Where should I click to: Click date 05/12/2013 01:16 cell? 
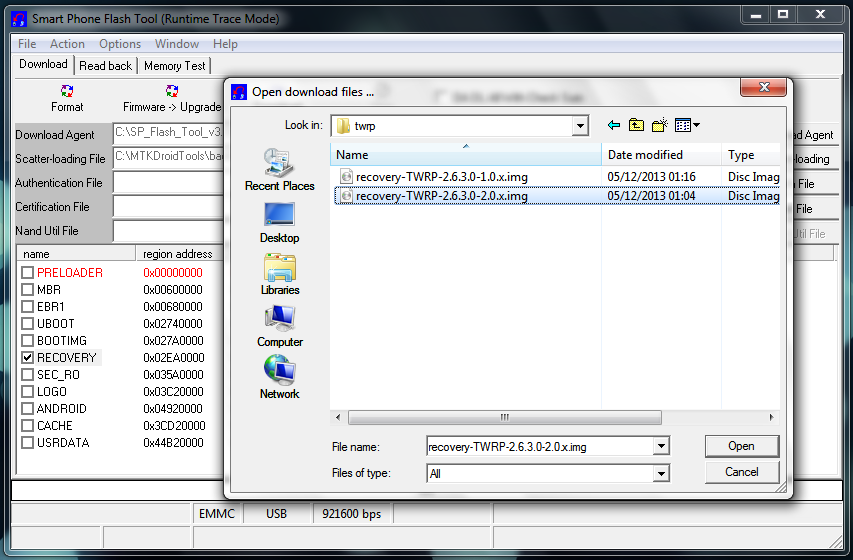click(x=652, y=176)
